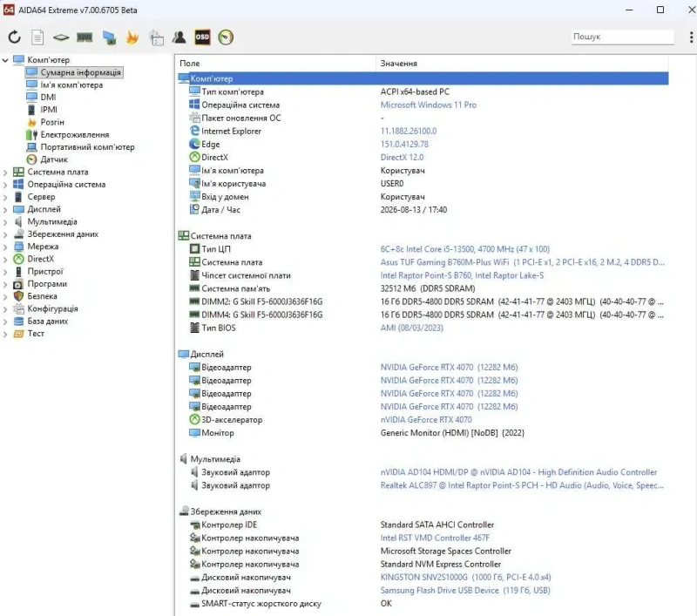
Task: Select Ім'я комп'ютера tree item
Action: coord(71,85)
